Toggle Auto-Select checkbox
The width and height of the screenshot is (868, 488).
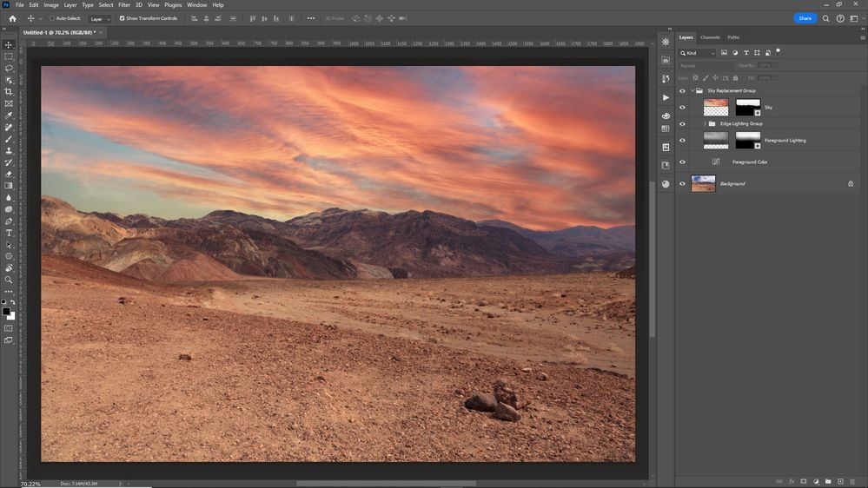(x=52, y=18)
